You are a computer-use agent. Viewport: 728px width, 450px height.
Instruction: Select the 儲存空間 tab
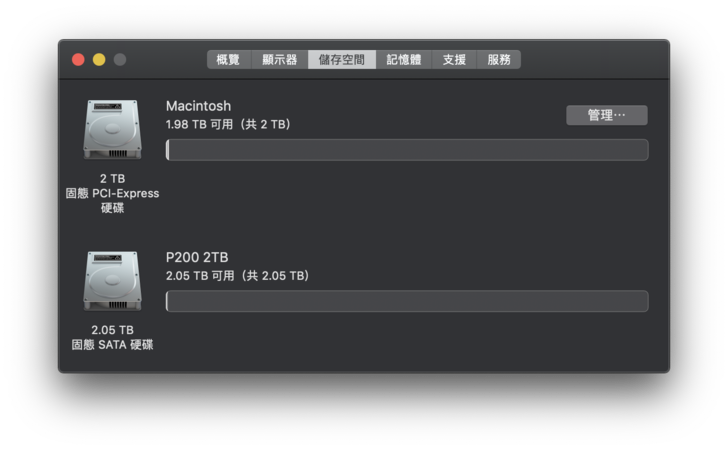coord(342,60)
